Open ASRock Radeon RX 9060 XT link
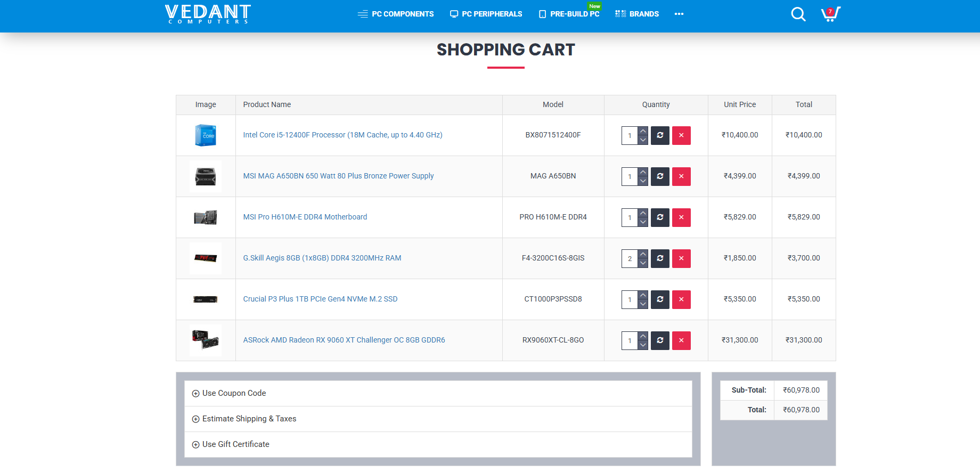 point(344,340)
